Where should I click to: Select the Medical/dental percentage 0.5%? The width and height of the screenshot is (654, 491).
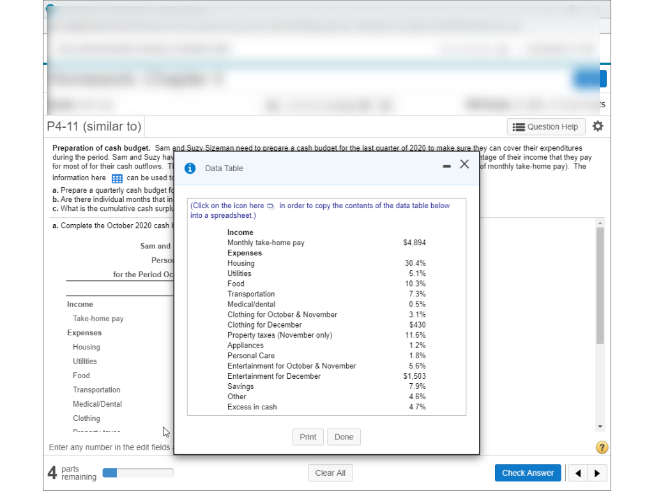point(417,304)
